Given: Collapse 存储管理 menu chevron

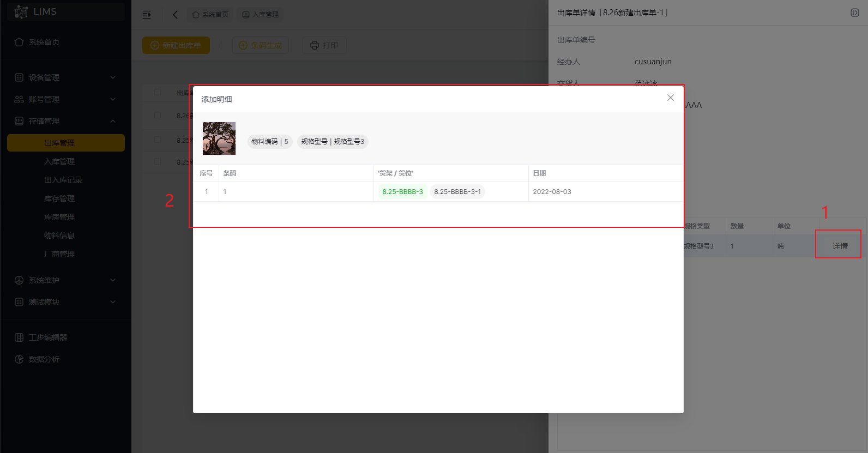Looking at the screenshot, I should click(113, 121).
